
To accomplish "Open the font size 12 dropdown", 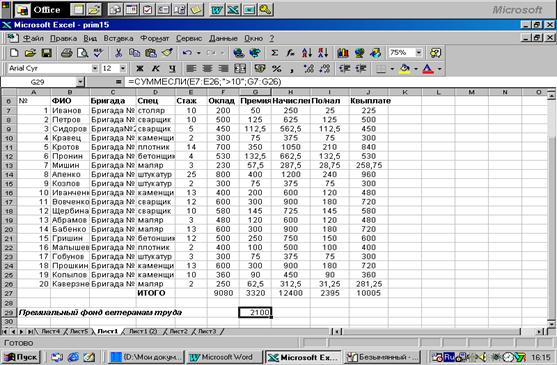I will [x=123, y=68].
